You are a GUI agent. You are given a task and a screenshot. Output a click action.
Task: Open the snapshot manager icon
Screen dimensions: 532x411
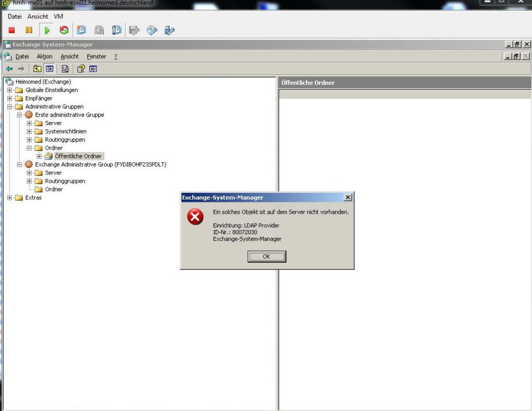point(116,30)
